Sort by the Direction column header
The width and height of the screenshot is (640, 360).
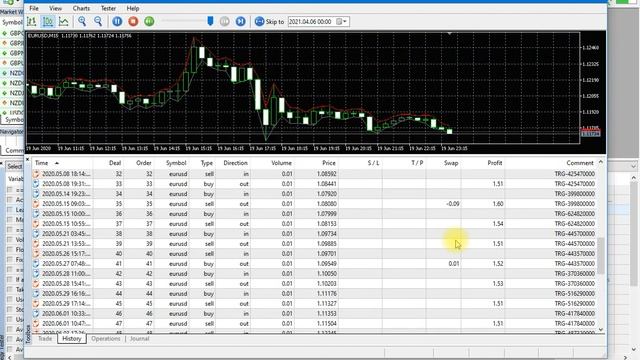(x=233, y=163)
